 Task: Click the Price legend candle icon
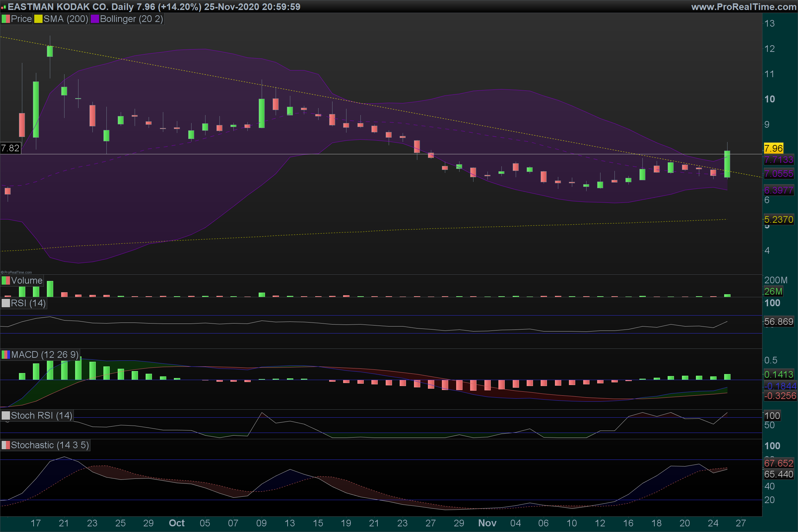click(6, 19)
